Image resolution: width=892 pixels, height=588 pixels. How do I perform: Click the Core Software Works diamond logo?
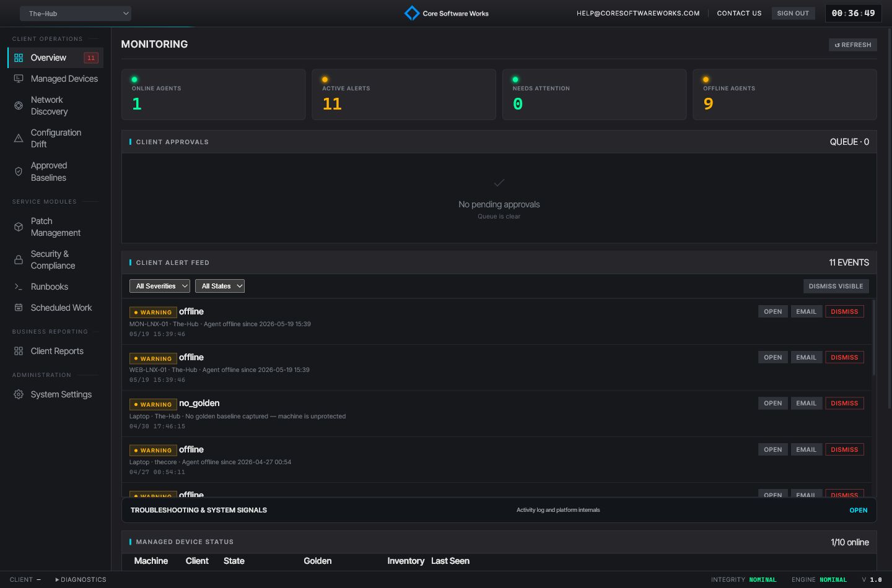[x=412, y=13]
